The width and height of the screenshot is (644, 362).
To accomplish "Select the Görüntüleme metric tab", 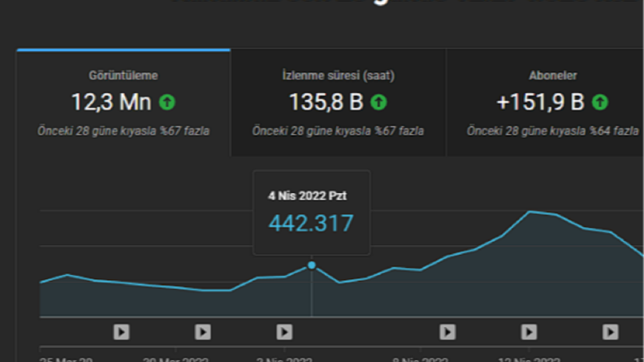I will [123, 102].
